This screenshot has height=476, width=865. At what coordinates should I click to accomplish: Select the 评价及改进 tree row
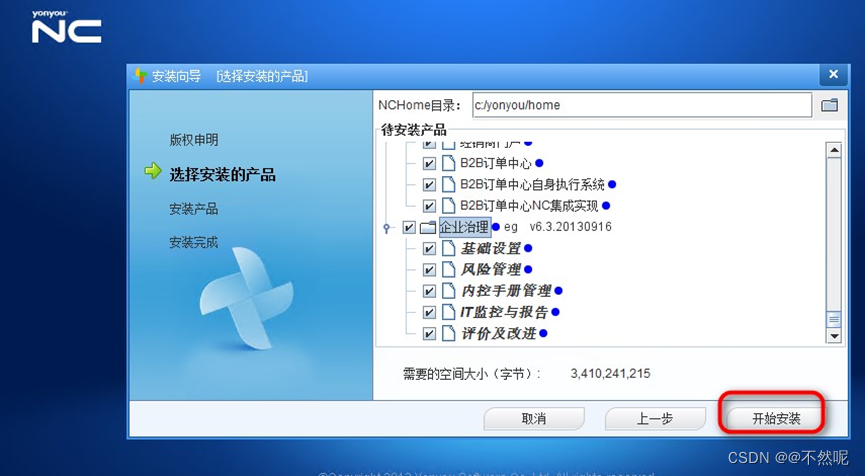pyautogui.click(x=498, y=333)
